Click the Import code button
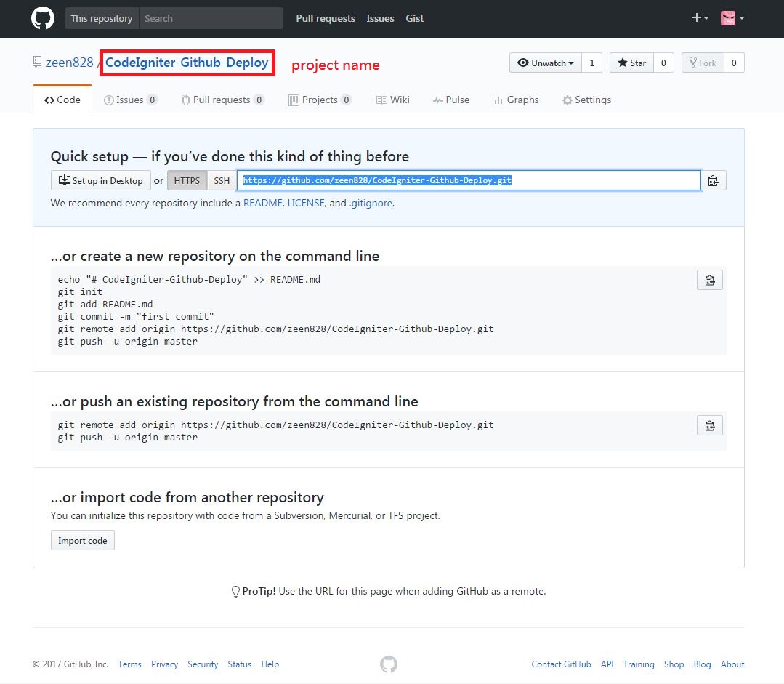This screenshot has width=784, height=684. [83, 540]
